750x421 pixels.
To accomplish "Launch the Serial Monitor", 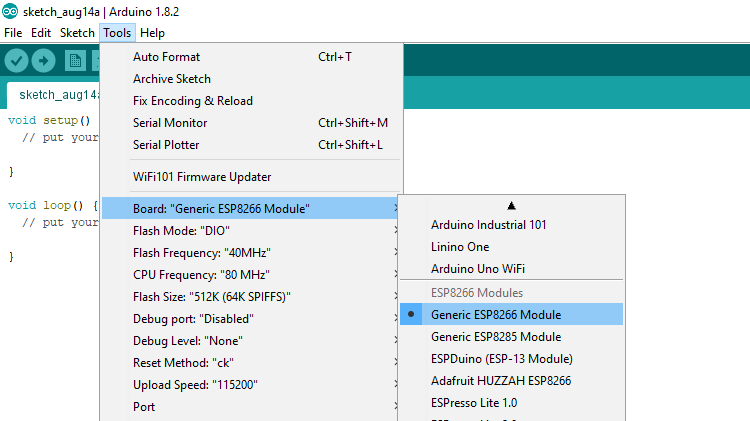I will tap(170, 123).
